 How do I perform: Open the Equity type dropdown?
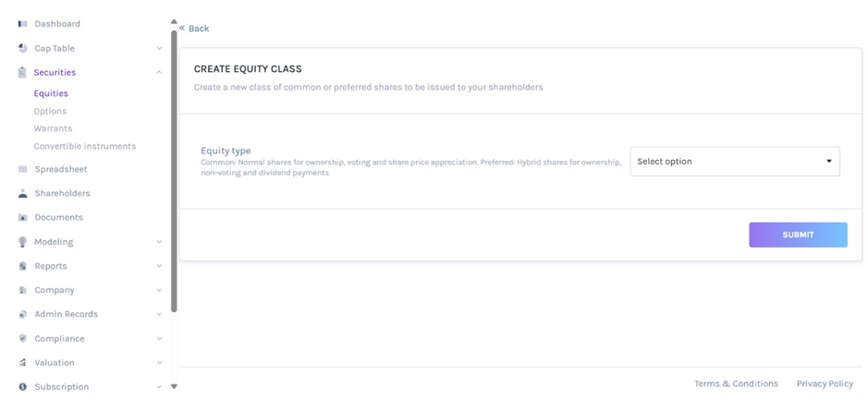735,162
